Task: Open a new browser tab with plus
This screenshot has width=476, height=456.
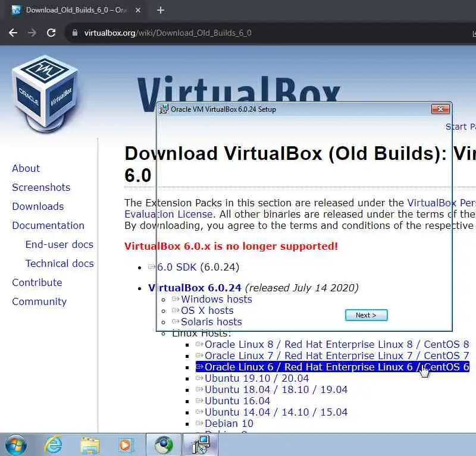Action: point(161,10)
